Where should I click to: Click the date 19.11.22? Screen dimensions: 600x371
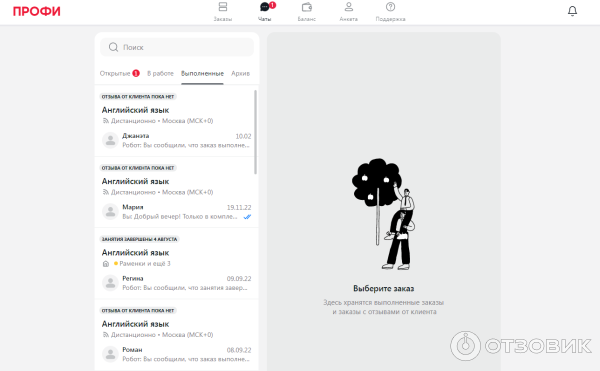click(239, 207)
